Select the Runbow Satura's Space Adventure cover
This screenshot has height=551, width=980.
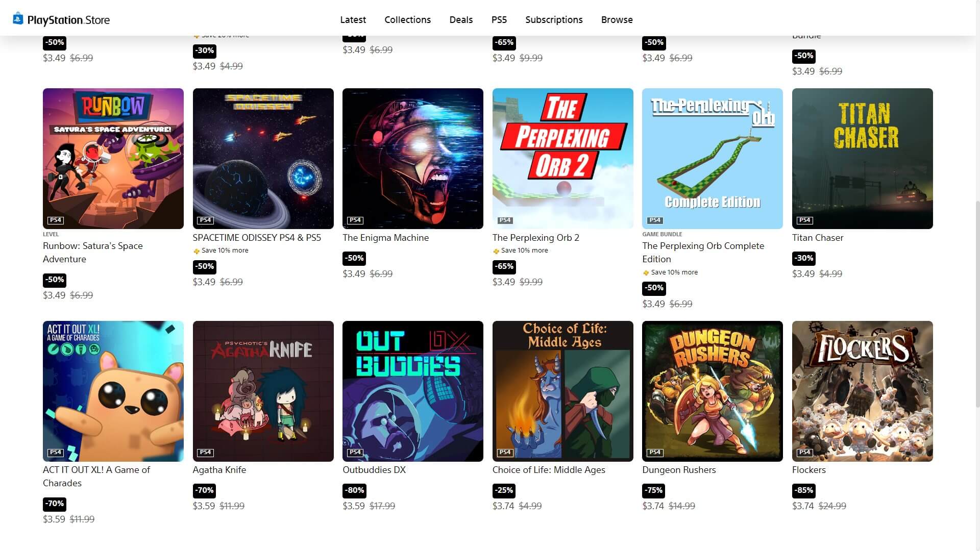[113, 159]
